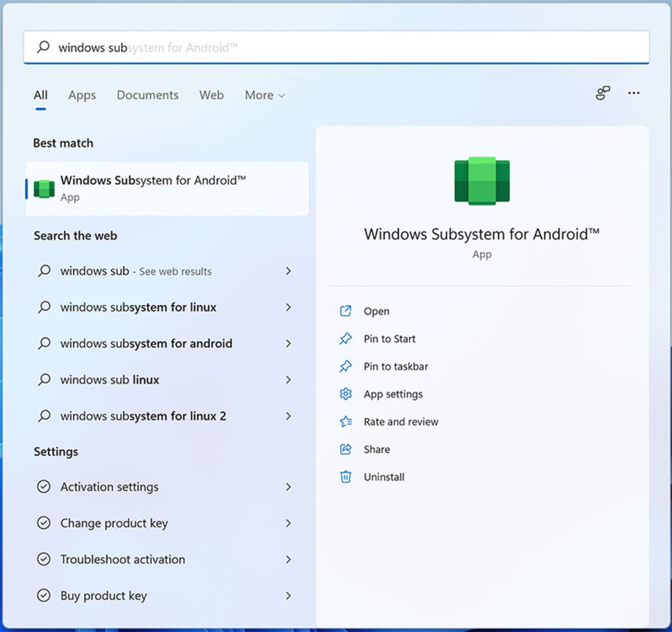Image resolution: width=672 pixels, height=632 pixels.
Task: Click the 'Windows Subsystem for Android' title in preview
Action: point(482,234)
